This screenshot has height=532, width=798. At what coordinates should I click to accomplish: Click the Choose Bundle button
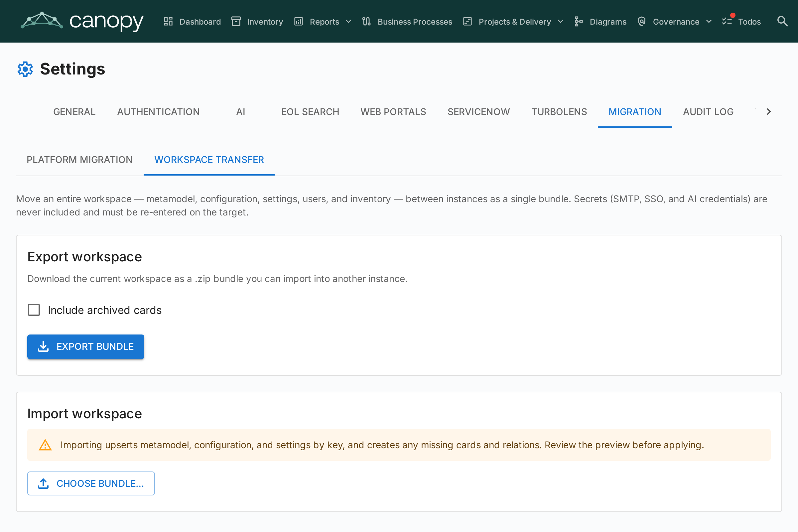coord(91,483)
